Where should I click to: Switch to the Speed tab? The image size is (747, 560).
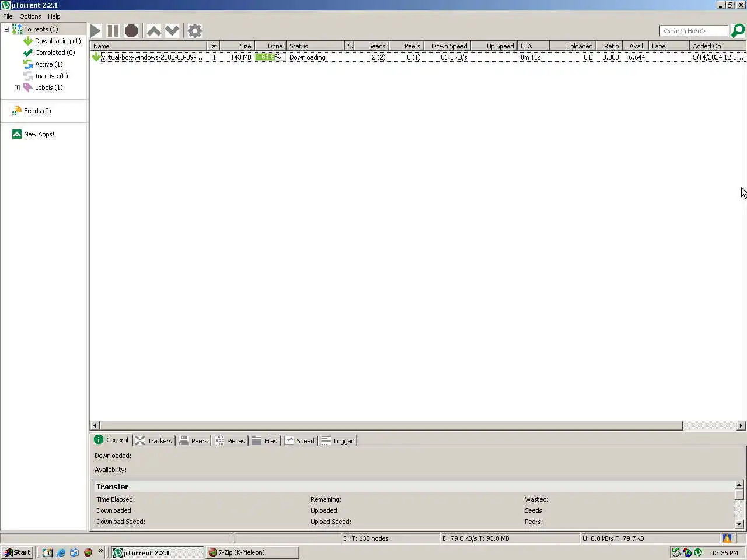point(299,440)
